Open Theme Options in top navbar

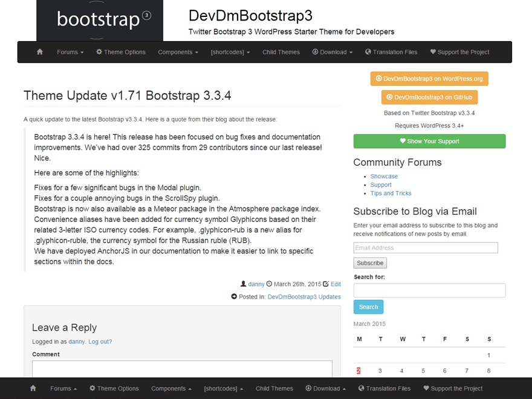coord(121,52)
